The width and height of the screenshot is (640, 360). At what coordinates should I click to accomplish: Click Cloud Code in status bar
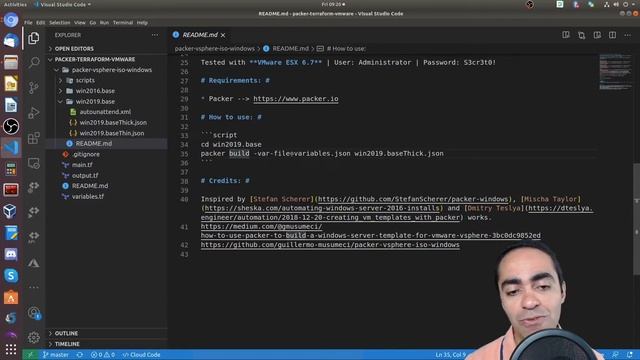141,355
